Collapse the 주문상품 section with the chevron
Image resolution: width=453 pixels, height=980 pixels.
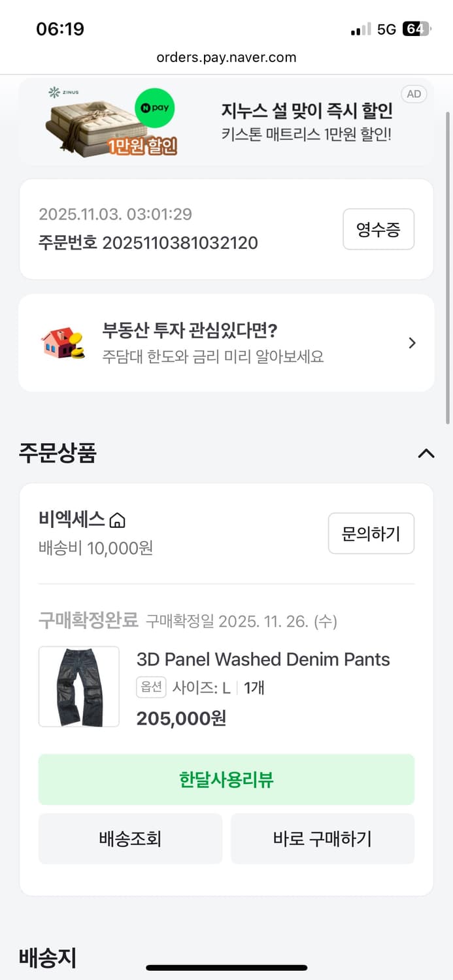pyautogui.click(x=426, y=453)
